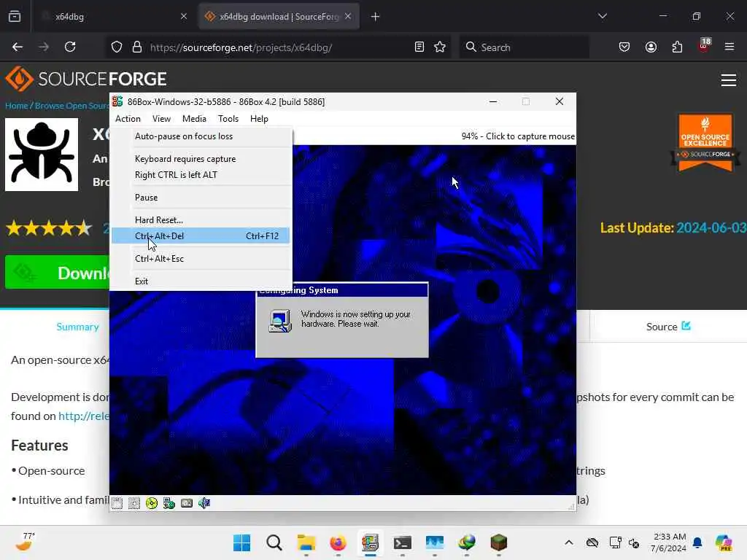This screenshot has width=747, height=560.
Task: Open File Explorer from taskbar
Action: [x=306, y=542]
